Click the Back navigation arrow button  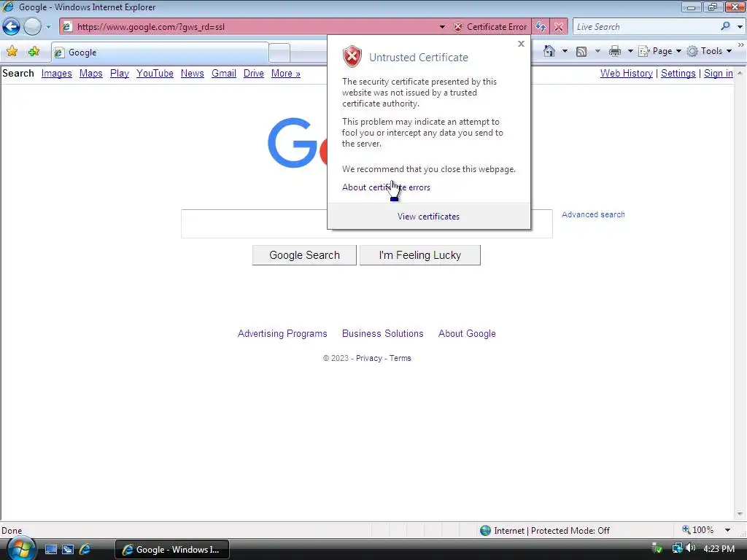(x=12, y=27)
